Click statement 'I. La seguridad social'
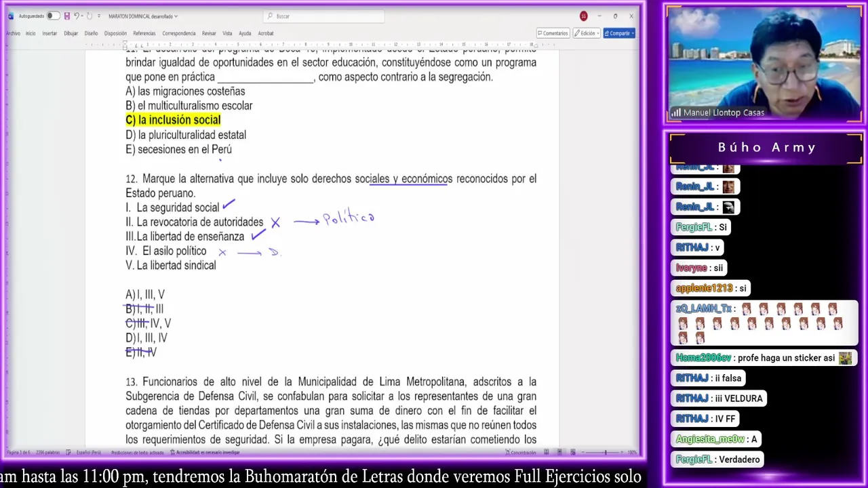 point(172,207)
